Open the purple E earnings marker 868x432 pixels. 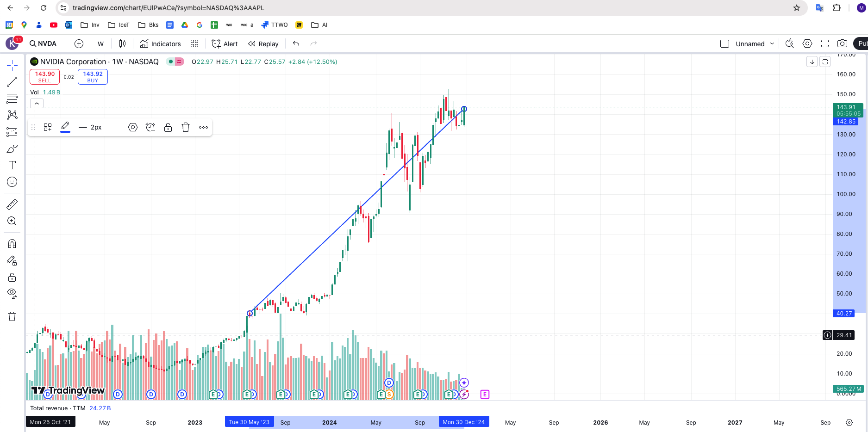(485, 395)
